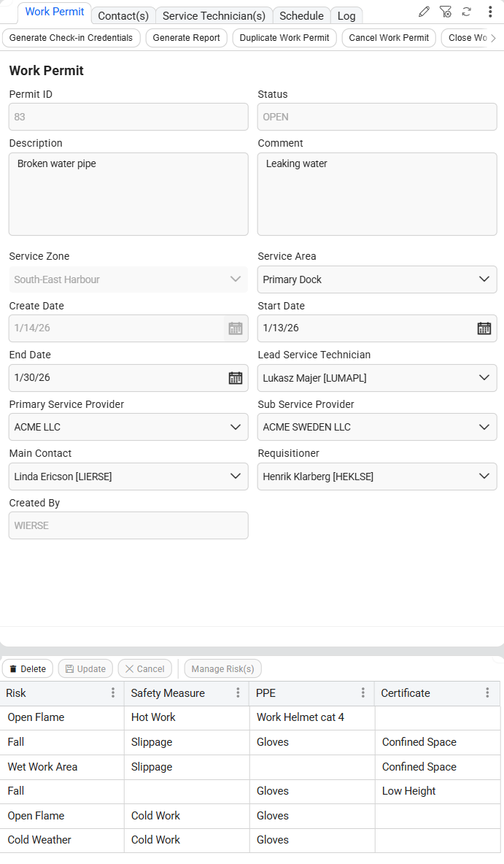Image resolution: width=504 pixels, height=864 pixels.
Task: Switch to the Service Technician(s) tab
Action: pyautogui.click(x=214, y=16)
